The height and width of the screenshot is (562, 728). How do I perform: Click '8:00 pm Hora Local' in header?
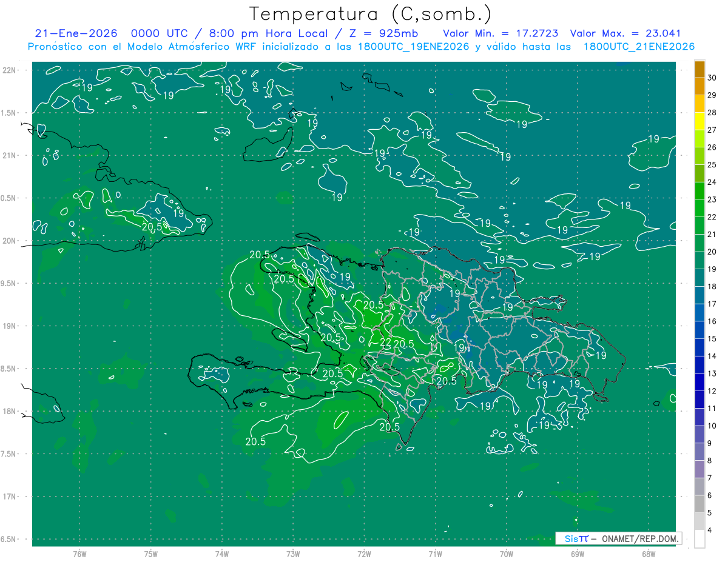click(x=270, y=33)
